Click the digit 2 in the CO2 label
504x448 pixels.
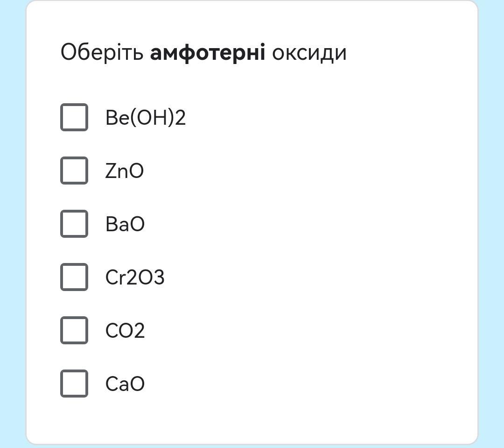point(139,331)
